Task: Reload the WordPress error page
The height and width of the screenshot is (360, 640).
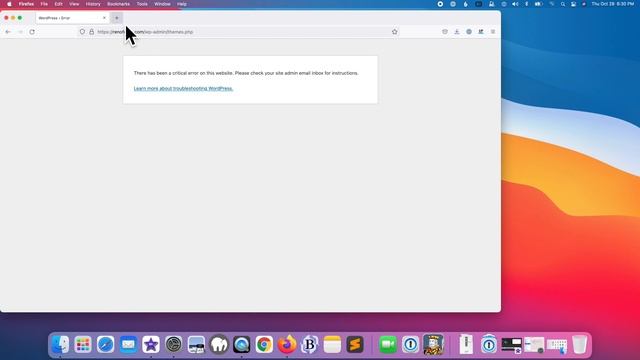Action: pyautogui.click(x=32, y=32)
